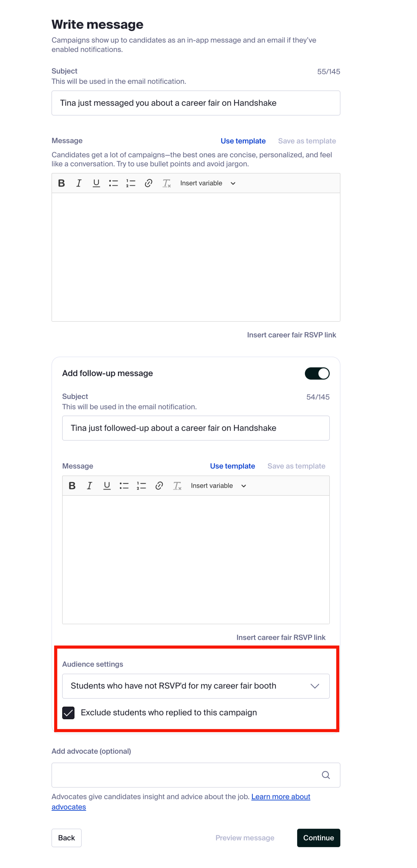Insert numbered list in the follow-up editor
This screenshot has height=868, width=417.
pyautogui.click(x=141, y=486)
